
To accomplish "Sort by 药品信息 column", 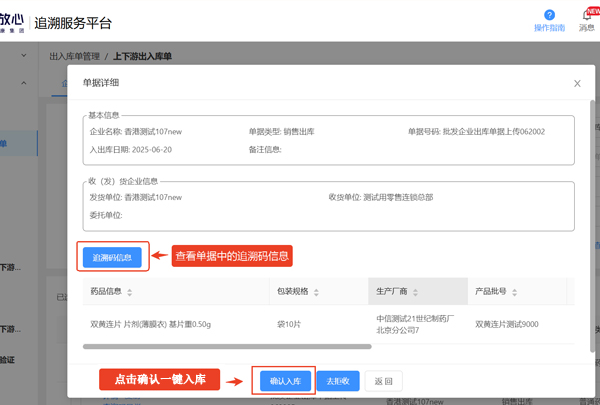I will (130, 292).
